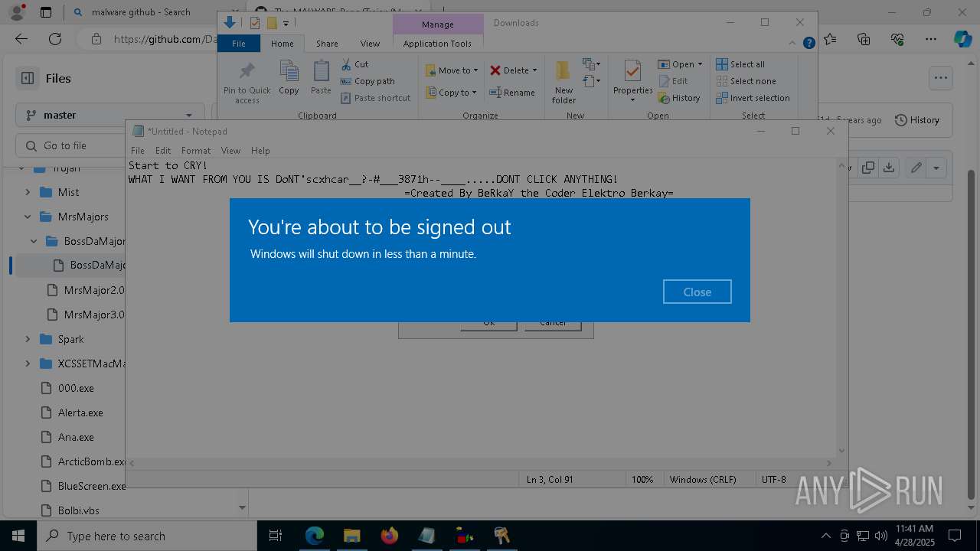Click notification center icon

955,536
